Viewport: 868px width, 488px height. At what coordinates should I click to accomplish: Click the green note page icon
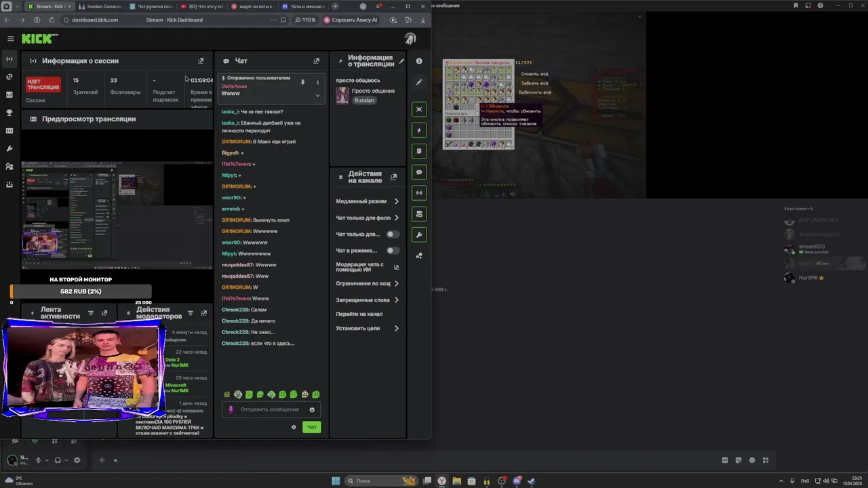(419, 151)
